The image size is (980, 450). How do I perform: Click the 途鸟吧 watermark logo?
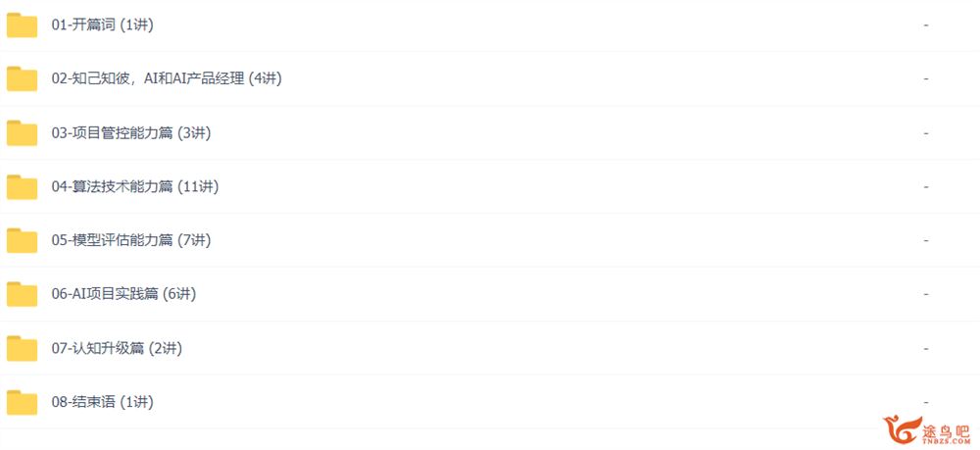point(928,430)
